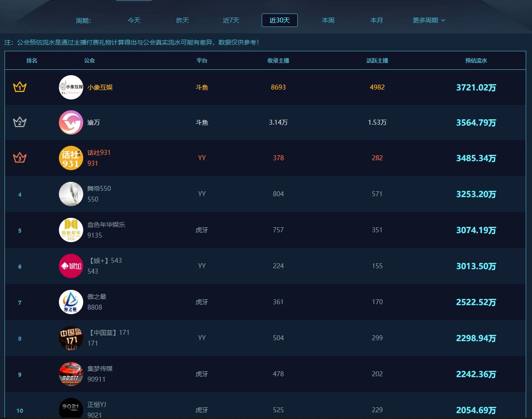This screenshot has height=419, width=532.
Task: Click the 傲之最 blue triangle logo
Action: click(71, 302)
